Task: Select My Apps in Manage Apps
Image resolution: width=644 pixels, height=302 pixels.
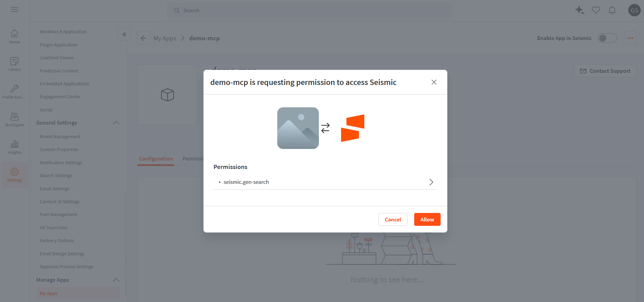Action: (78, 293)
